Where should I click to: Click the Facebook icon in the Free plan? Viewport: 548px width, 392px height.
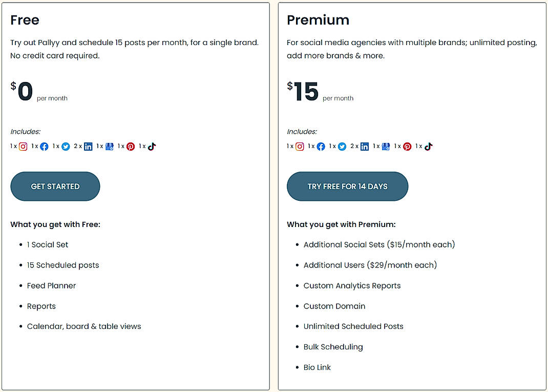click(45, 147)
